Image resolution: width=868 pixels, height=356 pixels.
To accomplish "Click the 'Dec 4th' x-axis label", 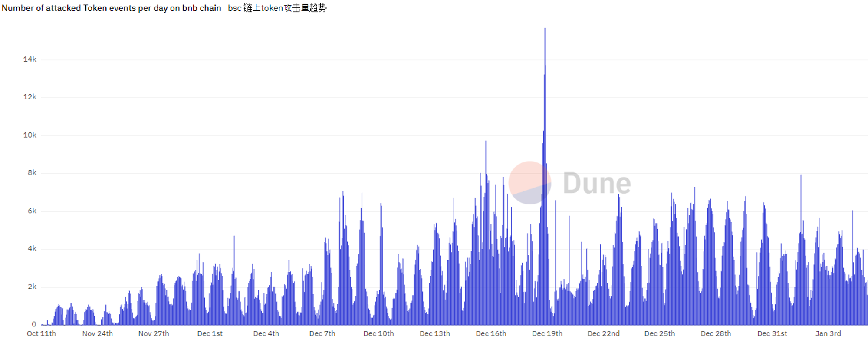I will click(266, 334).
